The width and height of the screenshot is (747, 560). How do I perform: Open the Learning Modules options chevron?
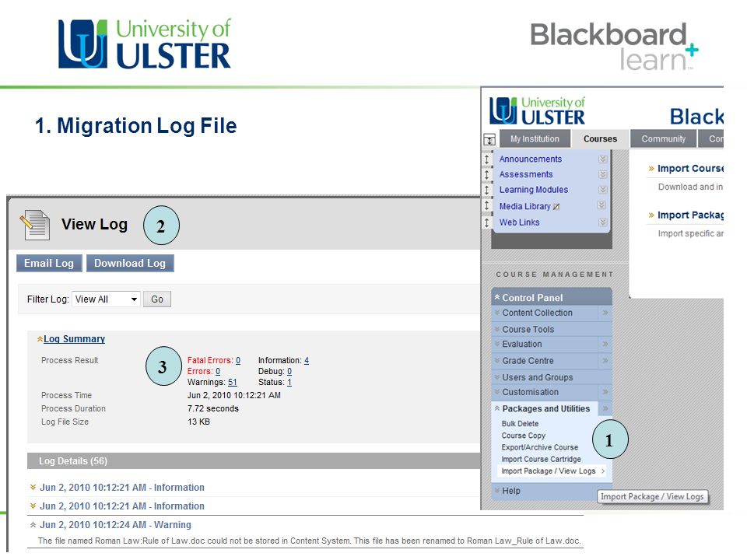pos(602,190)
